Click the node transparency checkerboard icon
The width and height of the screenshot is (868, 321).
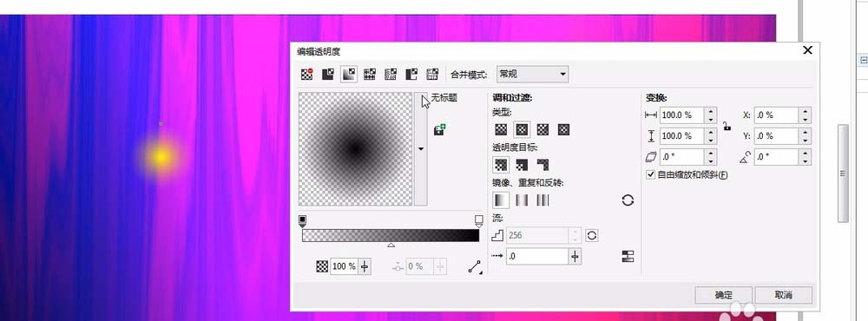[x=322, y=266]
